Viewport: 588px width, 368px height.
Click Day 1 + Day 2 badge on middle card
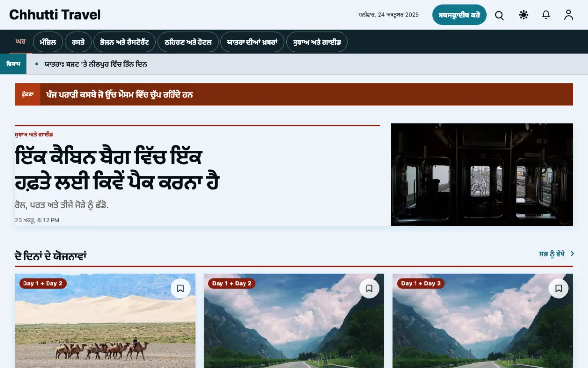[x=232, y=283]
